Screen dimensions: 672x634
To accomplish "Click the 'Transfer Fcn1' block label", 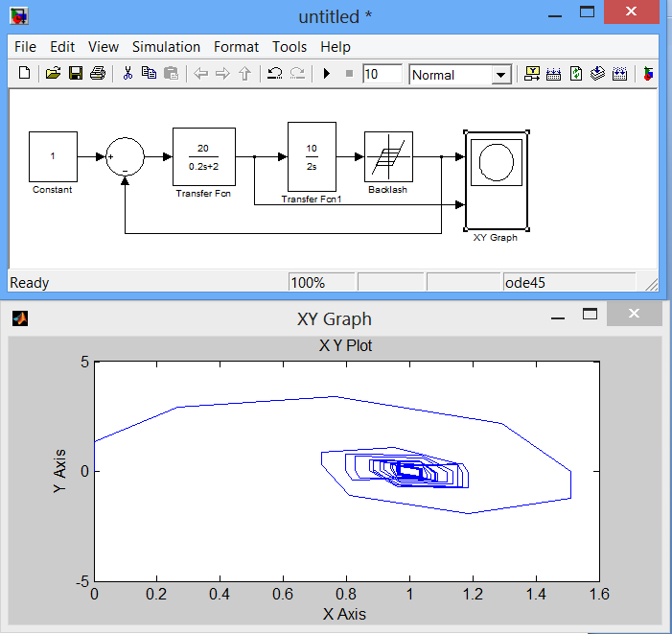I will coord(312,200).
